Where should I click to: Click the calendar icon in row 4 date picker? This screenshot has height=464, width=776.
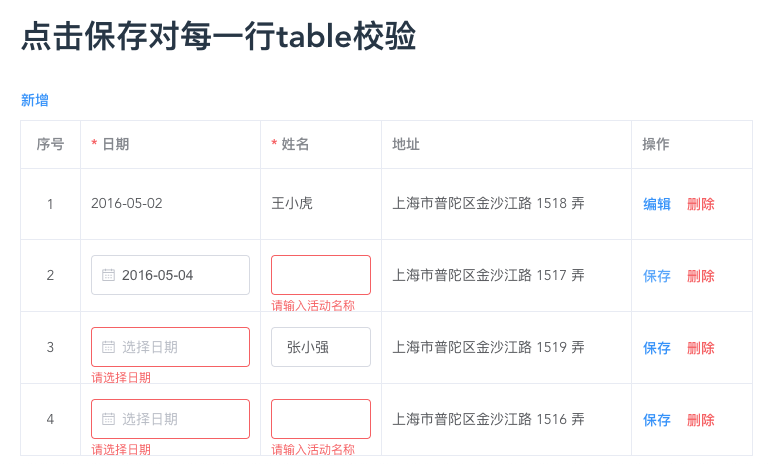[x=108, y=419]
